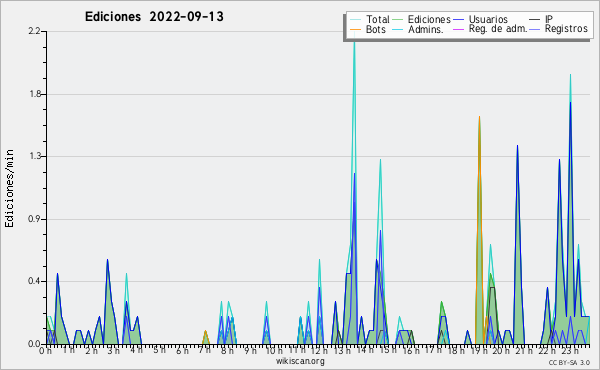Click the '15 h' x-axis label
The height and width of the screenshot is (370, 600).
point(387,351)
